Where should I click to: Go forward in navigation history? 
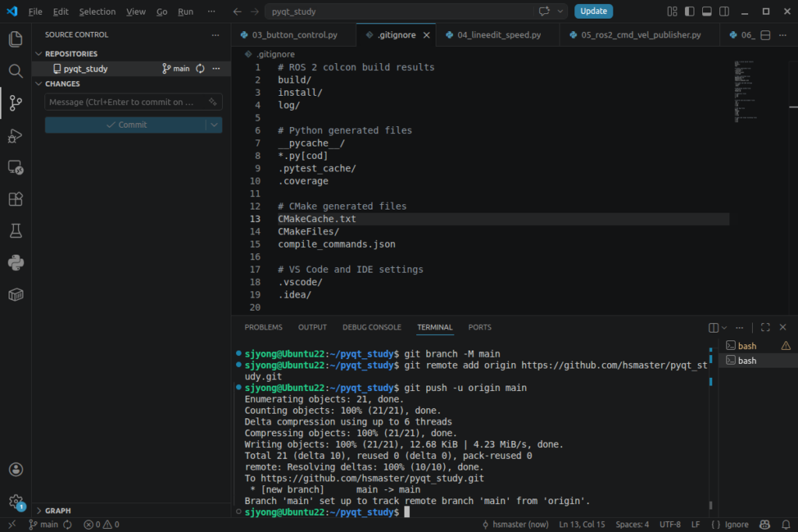pos(255,11)
